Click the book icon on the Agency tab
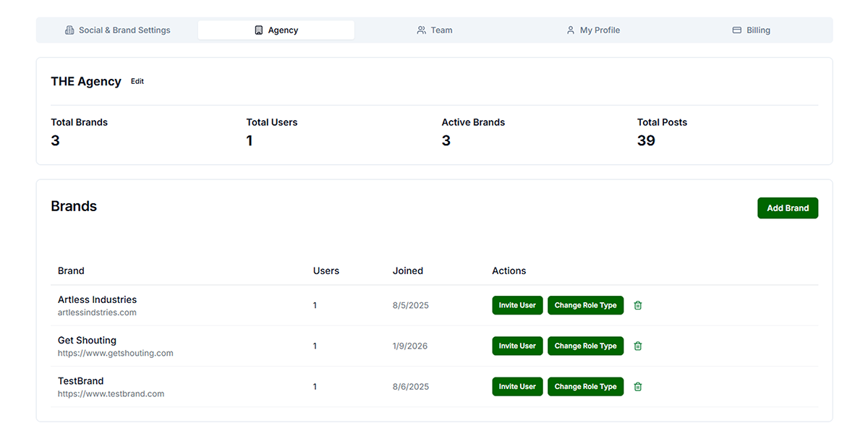 [x=258, y=30]
